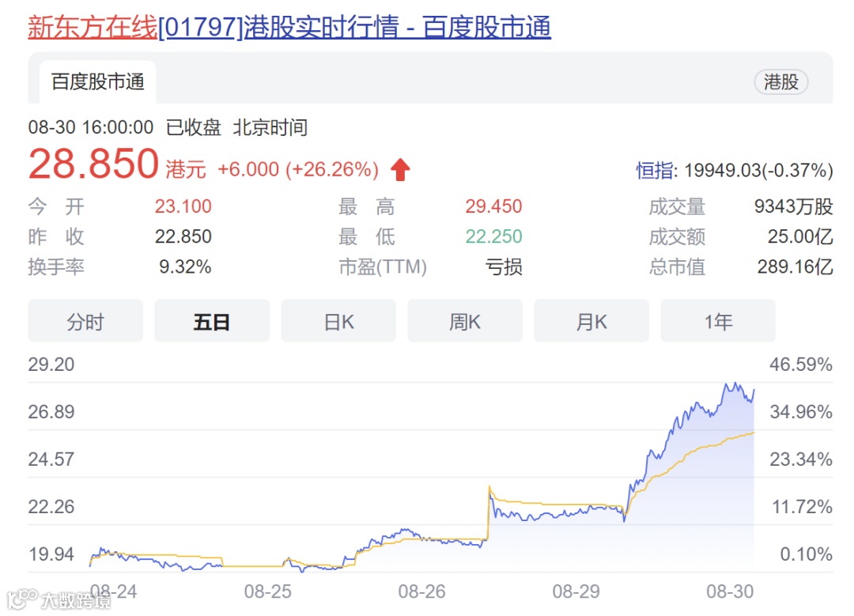Select the 百度股市通 tab
Viewport: 854px width, 616px height.
coord(98,81)
